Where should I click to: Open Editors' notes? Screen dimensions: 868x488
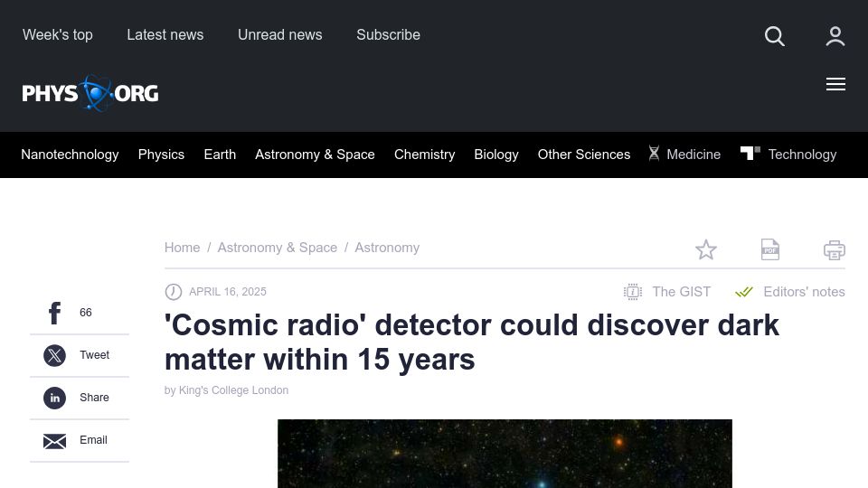tap(804, 292)
